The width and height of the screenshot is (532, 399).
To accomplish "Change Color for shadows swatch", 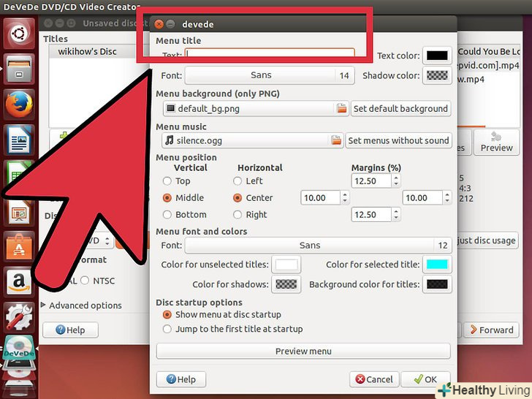I will coord(286,284).
